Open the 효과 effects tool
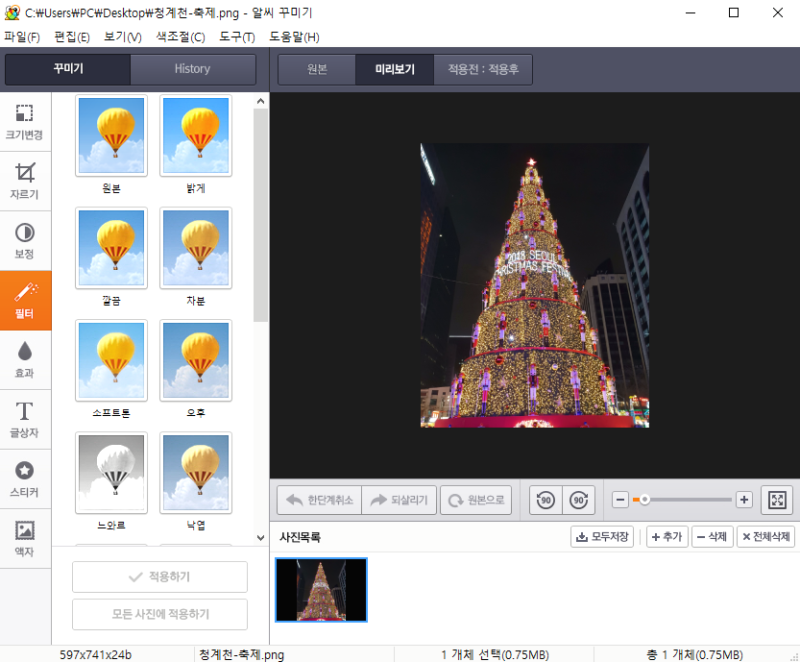Image resolution: width=800 pixels, height=662 pixels. (x=25, y=361)
